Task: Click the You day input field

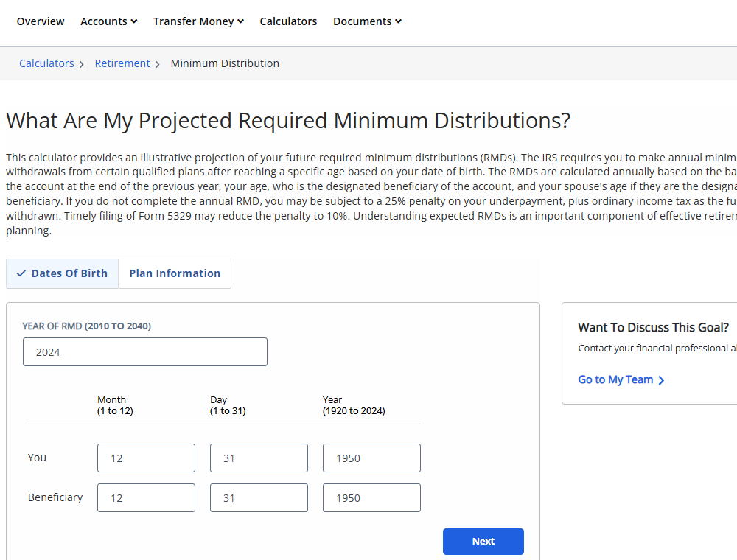Action: (x=259, y=458)
